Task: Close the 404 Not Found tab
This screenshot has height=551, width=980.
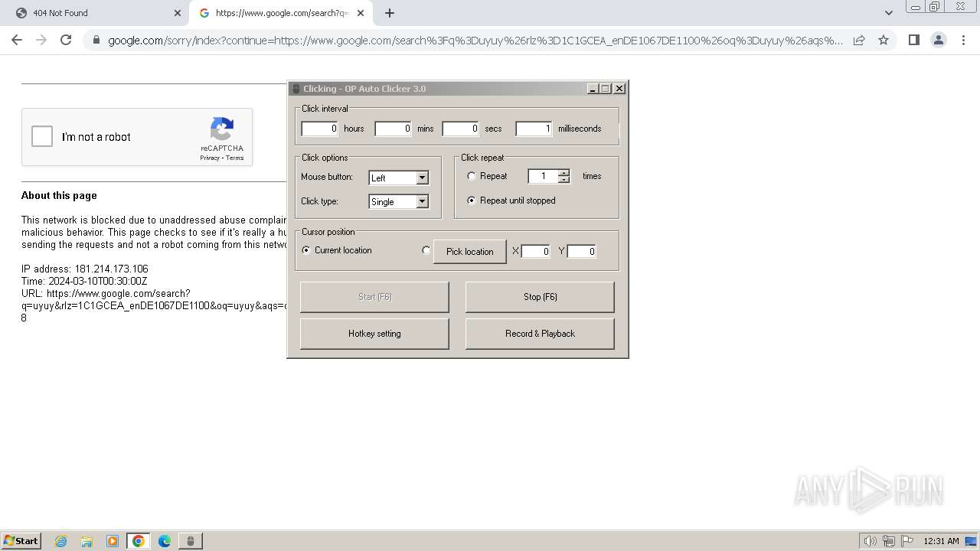Action: (177, 13)
